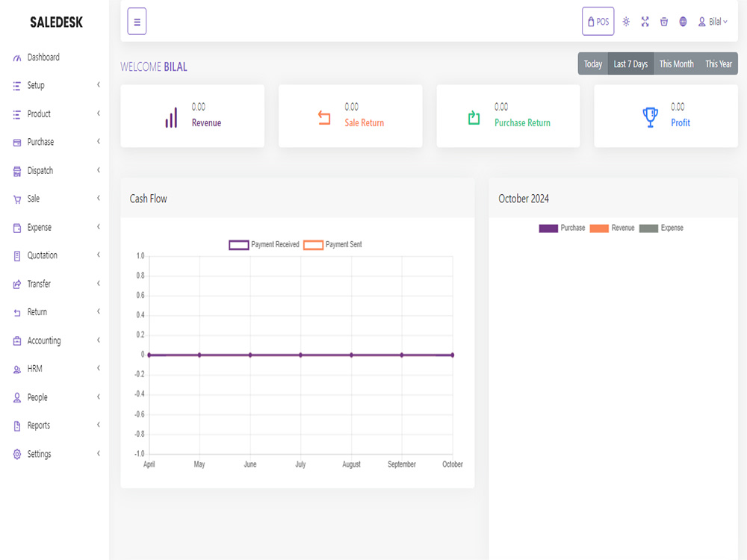The width and height of the screenshot is (747, 560).
Task: Expand the Dispatch menu chevron
Action: tap(99, 170)
